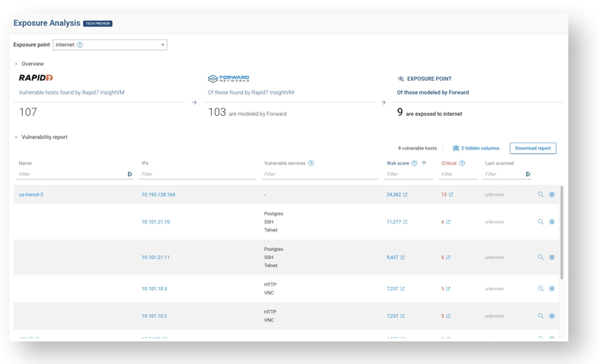Click the help icon beside the Critical column
599x364 pixels.
[x=462, y=163]
